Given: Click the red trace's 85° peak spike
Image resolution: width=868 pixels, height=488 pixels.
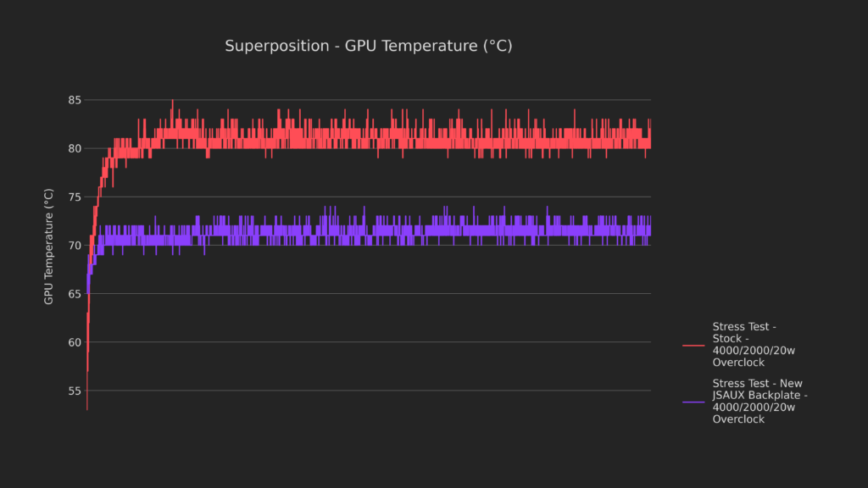Looking at the screenshot, I should click(172, 103).
